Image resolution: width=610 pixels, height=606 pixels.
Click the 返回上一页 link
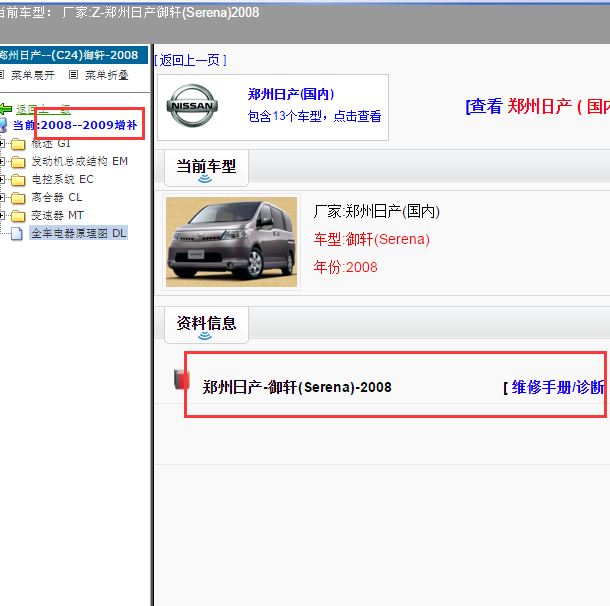[191, 60]
